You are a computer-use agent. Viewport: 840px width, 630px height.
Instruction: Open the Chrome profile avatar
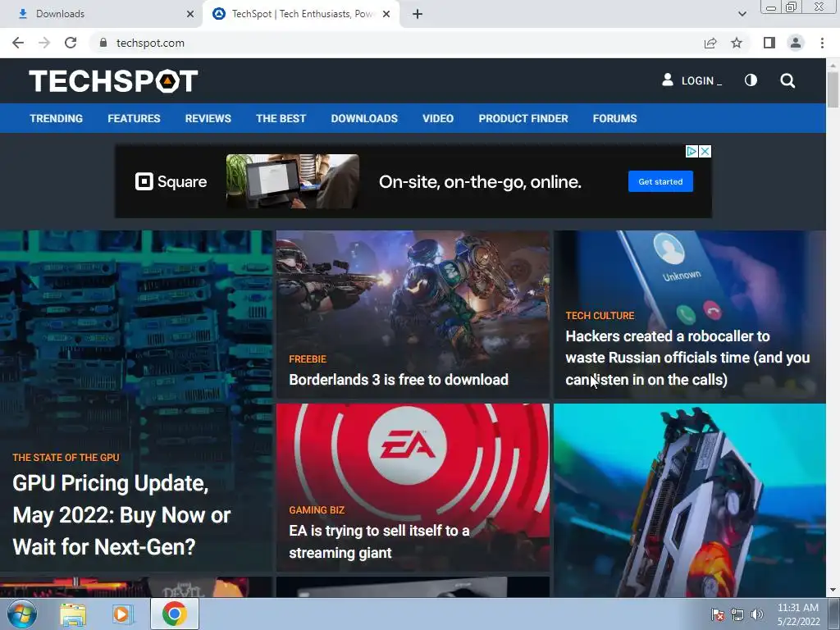coord(796,43)
